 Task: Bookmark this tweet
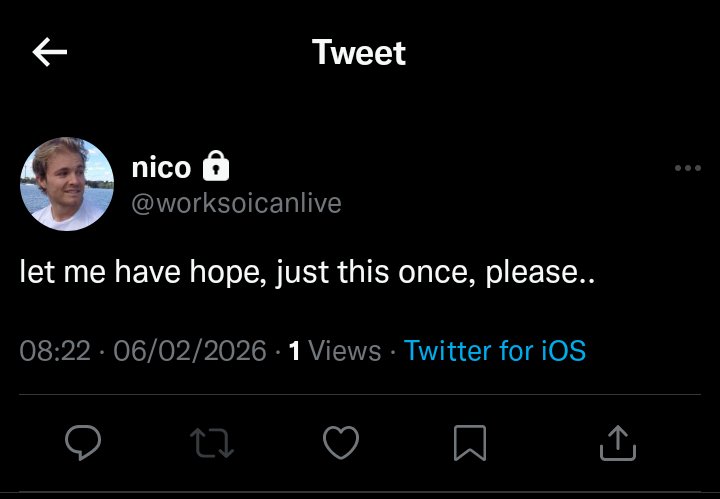(x=470, y=443)
